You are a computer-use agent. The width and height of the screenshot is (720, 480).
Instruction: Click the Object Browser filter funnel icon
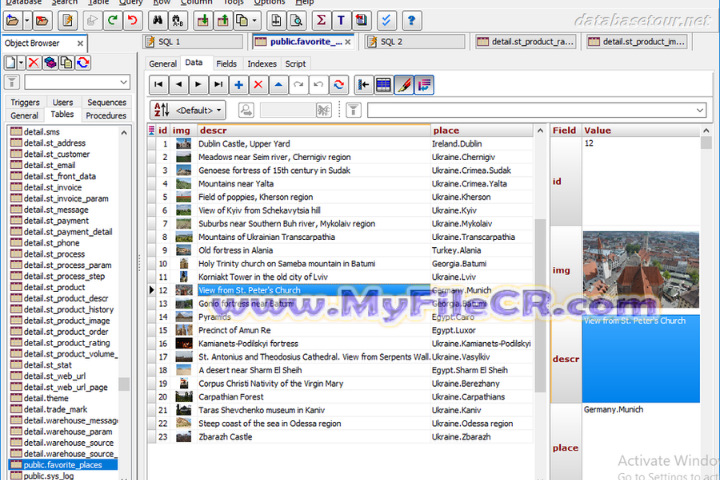(12, 83)
